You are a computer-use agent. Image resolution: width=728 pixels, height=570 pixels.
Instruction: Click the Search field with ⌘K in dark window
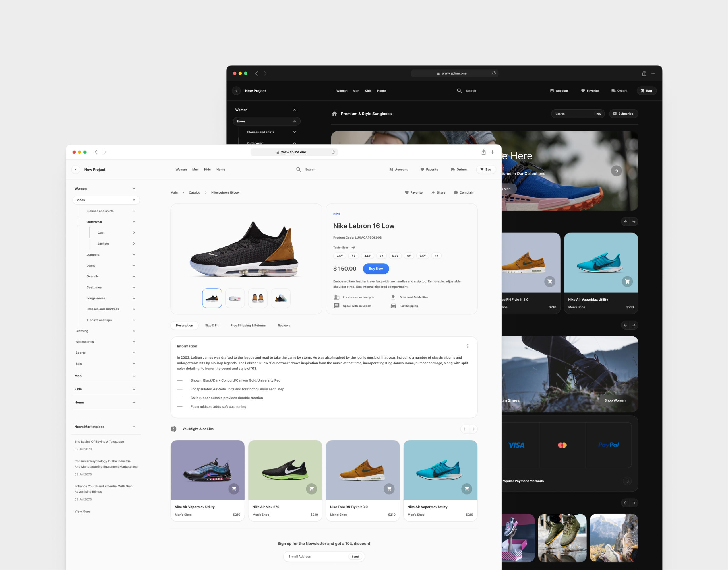(x=578, y=114)
